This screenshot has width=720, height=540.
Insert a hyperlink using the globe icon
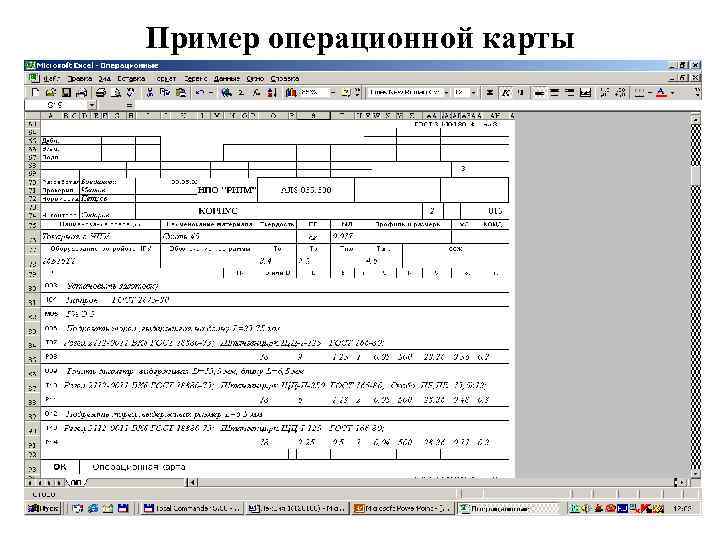[226, 93]
